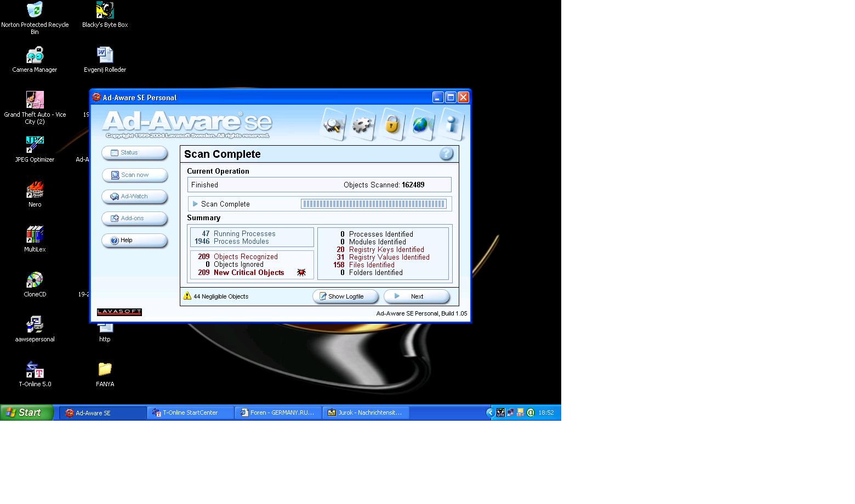Click the LITE tray icon
855x504 pixels.
[500, 413]
